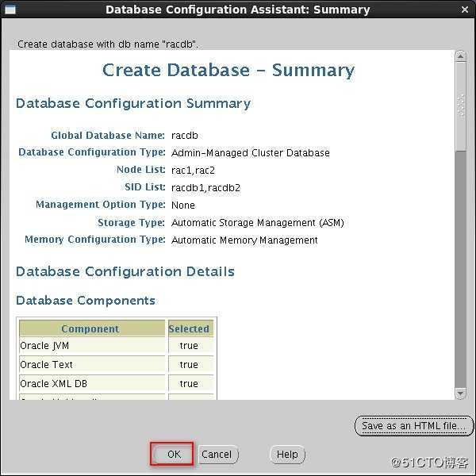Close the Database Configuration Assistant window
The height and width of the screenshot is (476, 476).
click(x=464, y=10)
